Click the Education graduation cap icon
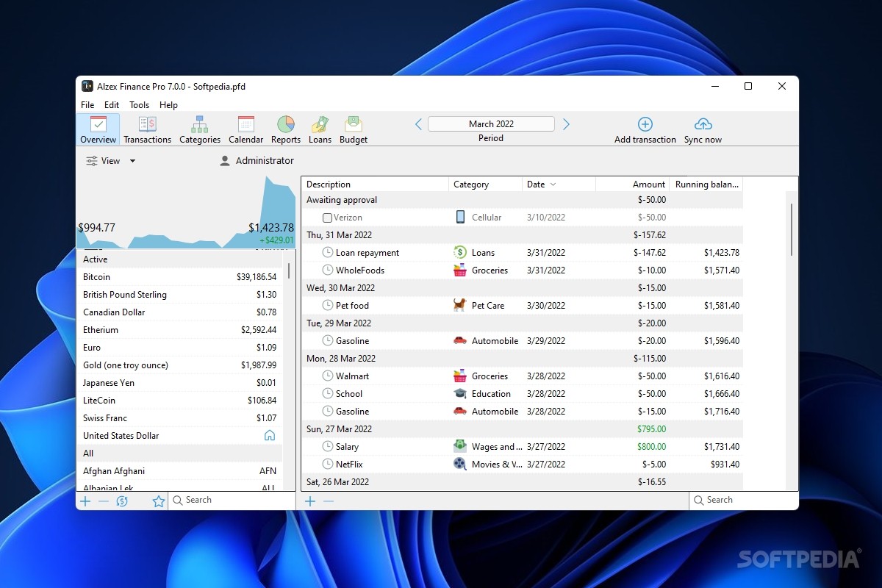Viewport: 882px width, 588px height. [460, 394]
